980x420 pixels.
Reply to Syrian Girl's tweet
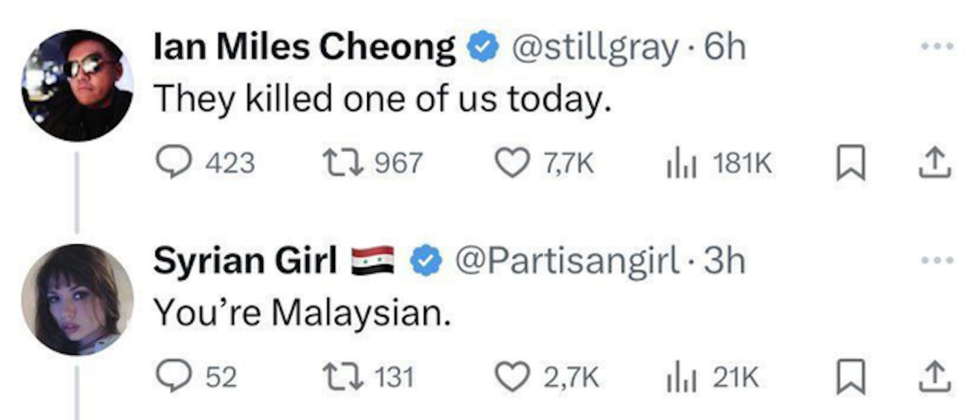point(172,377)
